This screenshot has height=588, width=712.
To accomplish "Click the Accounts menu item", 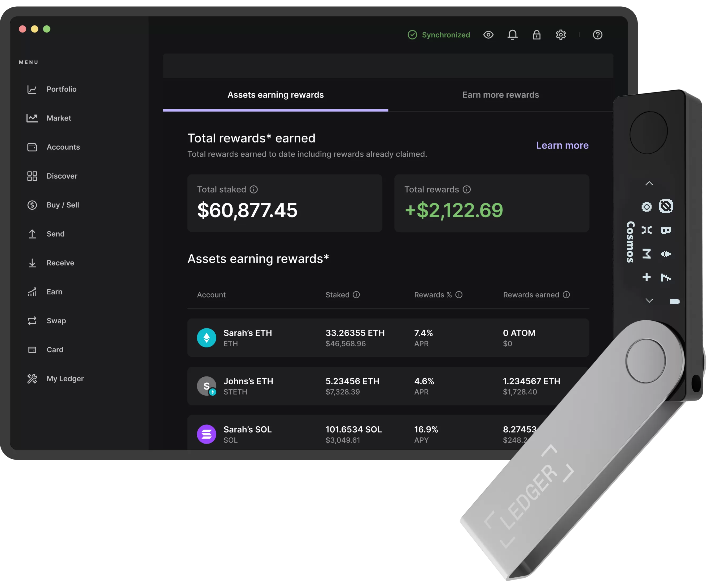I will pos(63,147).
